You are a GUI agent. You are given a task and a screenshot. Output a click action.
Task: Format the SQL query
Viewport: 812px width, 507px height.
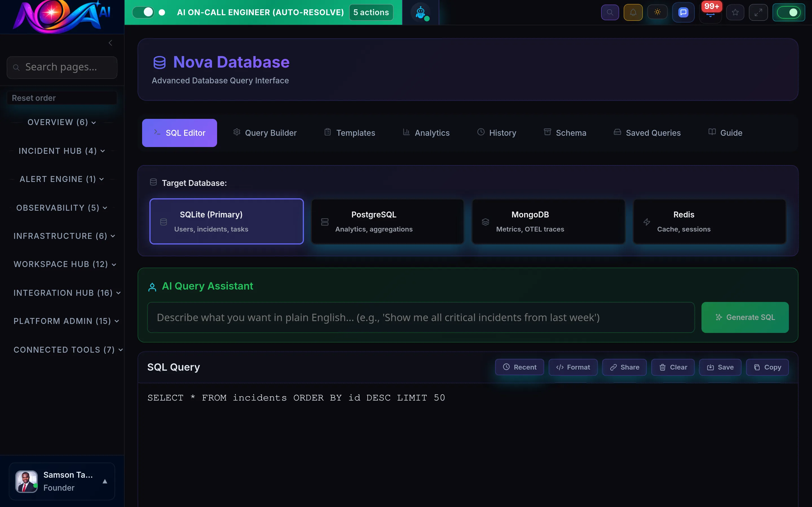point(573,367)
